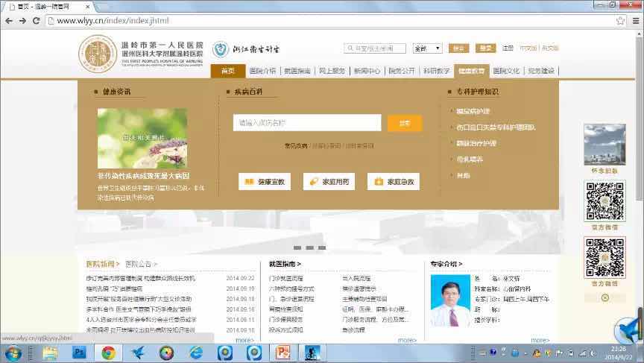
Task: Click the 健康宣教 button
Action: click(264, 181)
